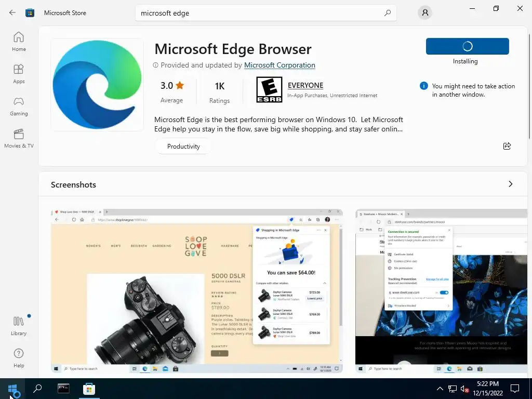Screen dimensions: 532x399
Task: Click the Productivity category tag
Action: pyautogui.click(x=183, y=146)
